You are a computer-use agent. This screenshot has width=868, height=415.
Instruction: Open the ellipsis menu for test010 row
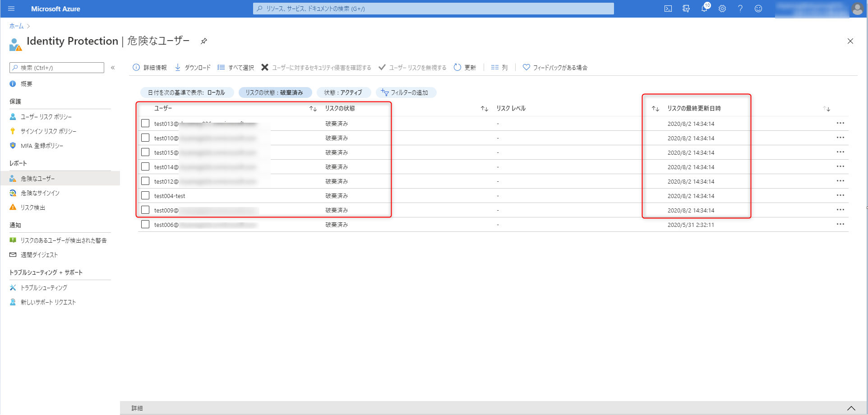point(840,138)
